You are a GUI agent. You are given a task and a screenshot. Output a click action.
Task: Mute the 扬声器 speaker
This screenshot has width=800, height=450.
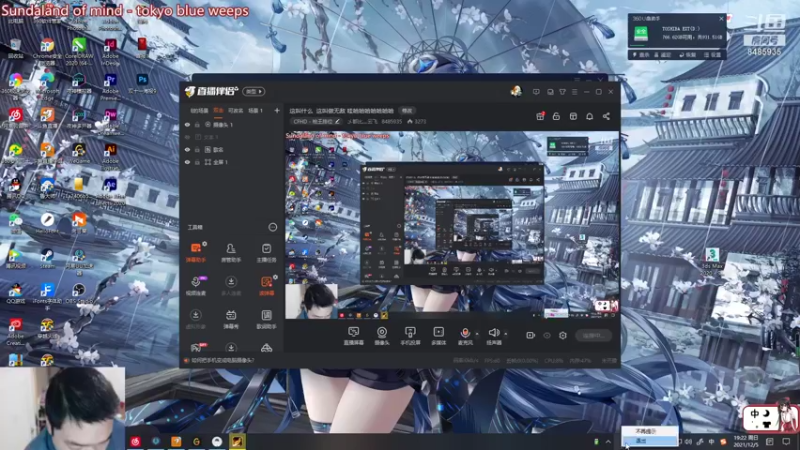point(493,336)
